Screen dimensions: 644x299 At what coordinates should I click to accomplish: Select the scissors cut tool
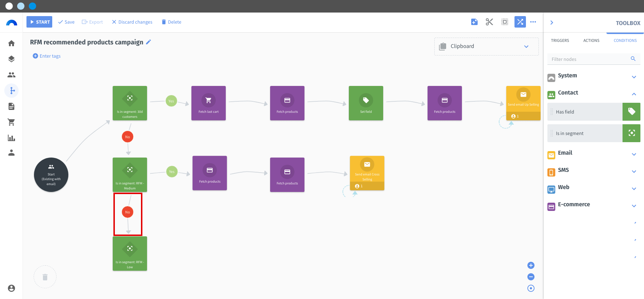[x=489, y=22]
